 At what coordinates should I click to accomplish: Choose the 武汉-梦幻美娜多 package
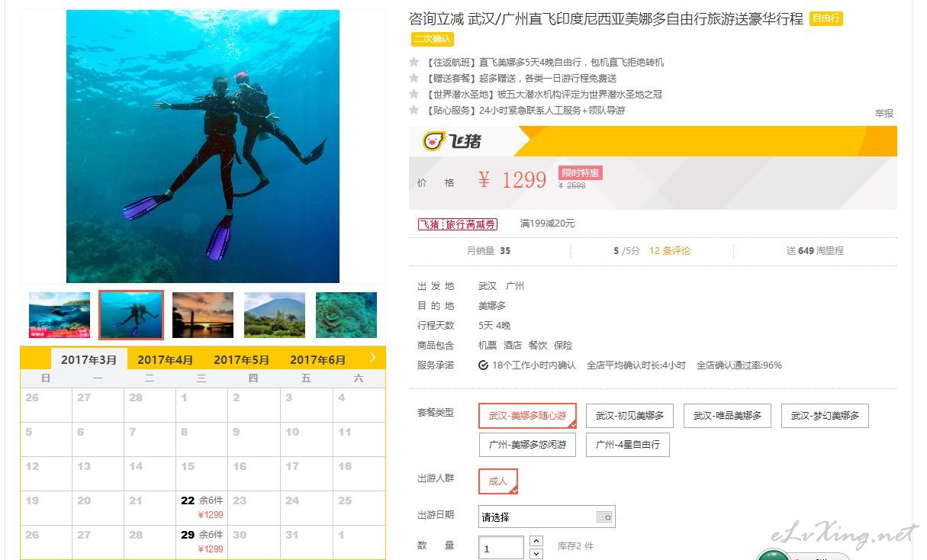[825, 416]
